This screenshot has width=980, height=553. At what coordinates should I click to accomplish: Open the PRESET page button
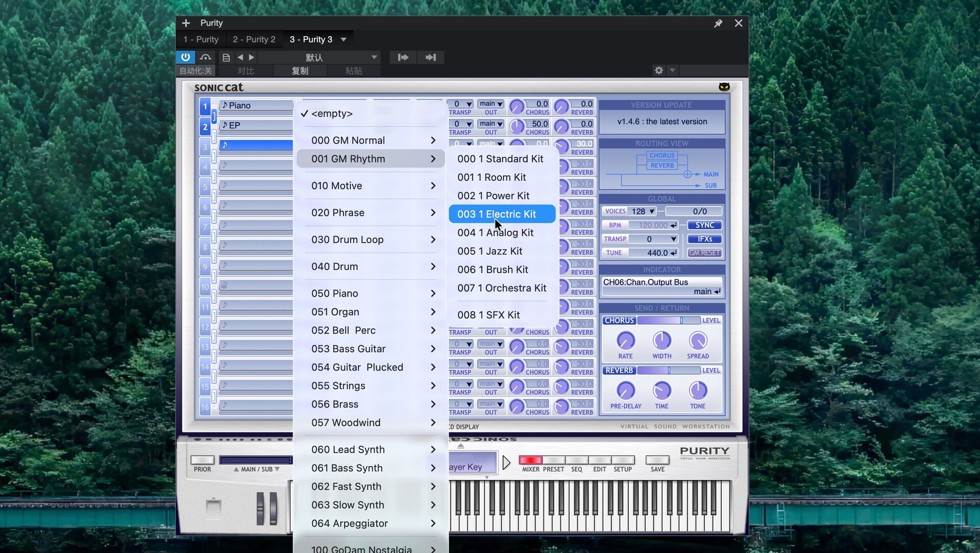pos(553,460)
